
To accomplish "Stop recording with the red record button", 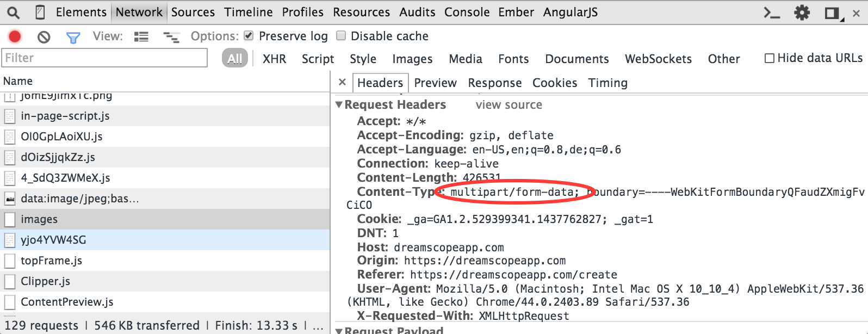I will [x=15, y=36].
